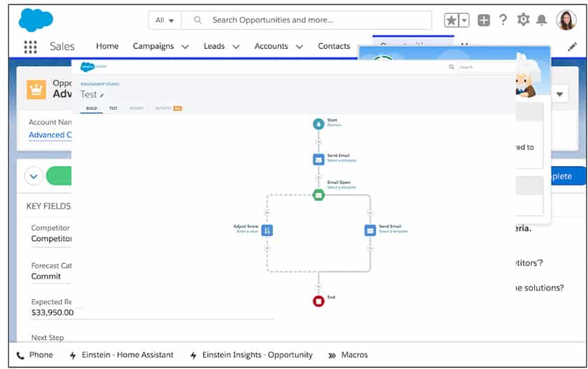Expand the Accounts tab chevron
Screen dimensions: 588x369
tap(300, 47)
